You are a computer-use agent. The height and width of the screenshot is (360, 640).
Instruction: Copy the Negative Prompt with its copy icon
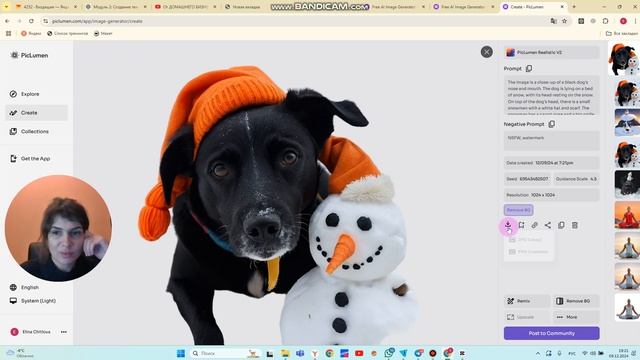point(552,124)
